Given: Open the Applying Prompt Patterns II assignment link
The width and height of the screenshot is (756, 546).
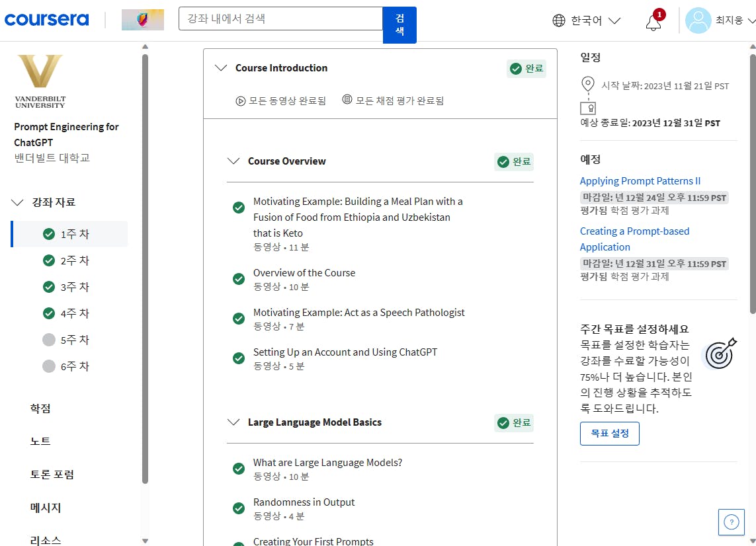Looking at the screenshot, I should (x=640, y=181).
